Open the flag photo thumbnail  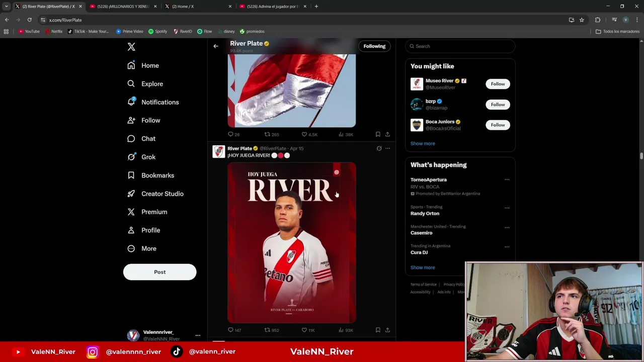tap(292, 90)
